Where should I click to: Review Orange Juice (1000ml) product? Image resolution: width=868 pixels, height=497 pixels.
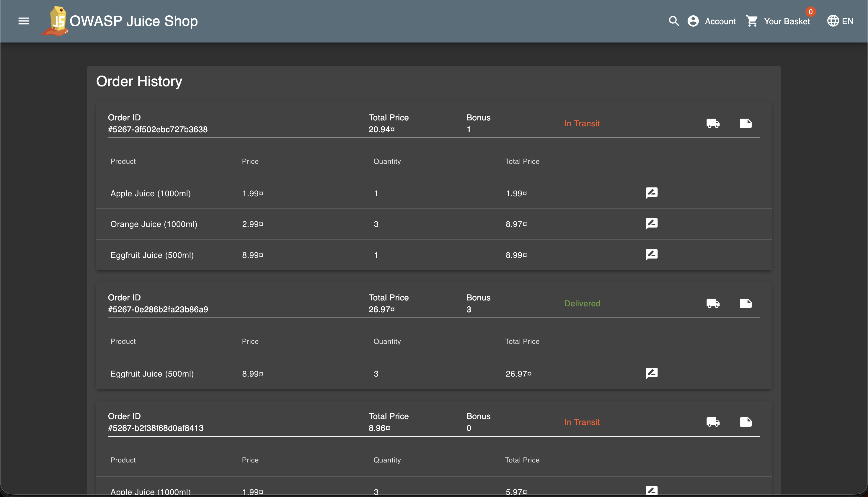pos(651,224)
